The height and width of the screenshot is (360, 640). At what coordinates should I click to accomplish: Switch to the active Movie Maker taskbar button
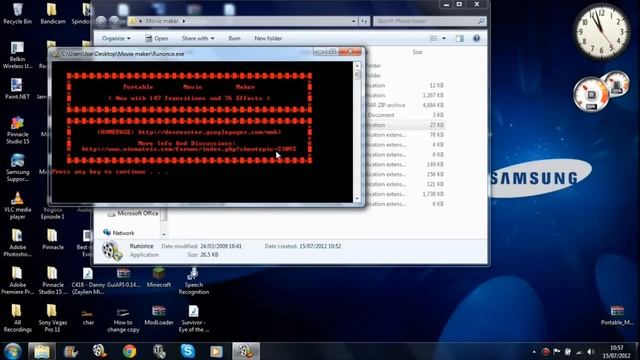(x=246, y=351)
